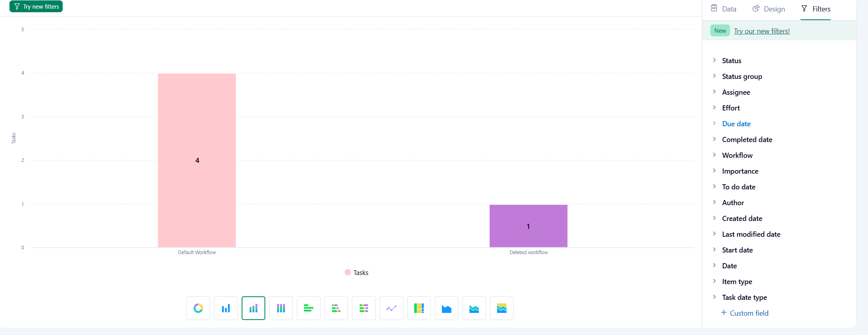Image resolution: width=868 pixels, height=335 pixels.
Task: Click the New badge in banner
Action: [x=720, y=30]
